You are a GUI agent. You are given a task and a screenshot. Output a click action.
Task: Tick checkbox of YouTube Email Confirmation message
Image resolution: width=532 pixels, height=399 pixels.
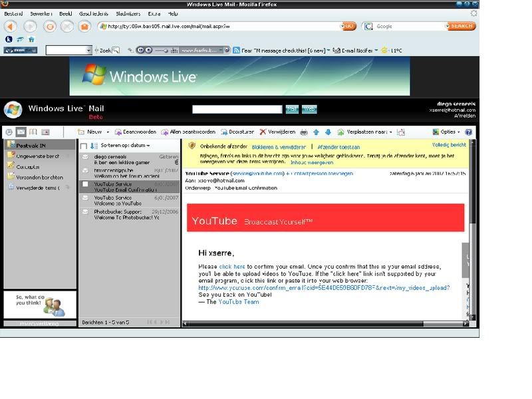pos(86,184)
